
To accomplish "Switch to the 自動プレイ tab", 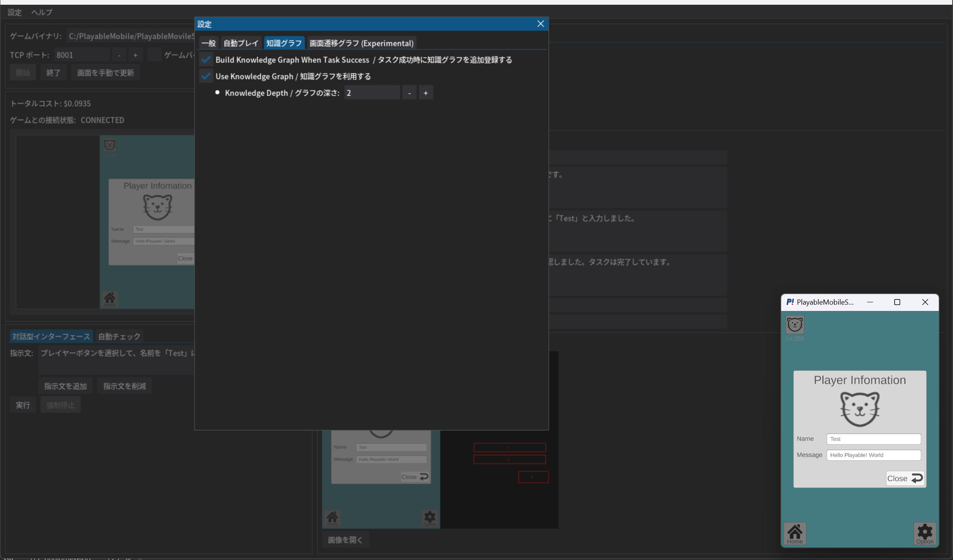I will tap(240, 43).
